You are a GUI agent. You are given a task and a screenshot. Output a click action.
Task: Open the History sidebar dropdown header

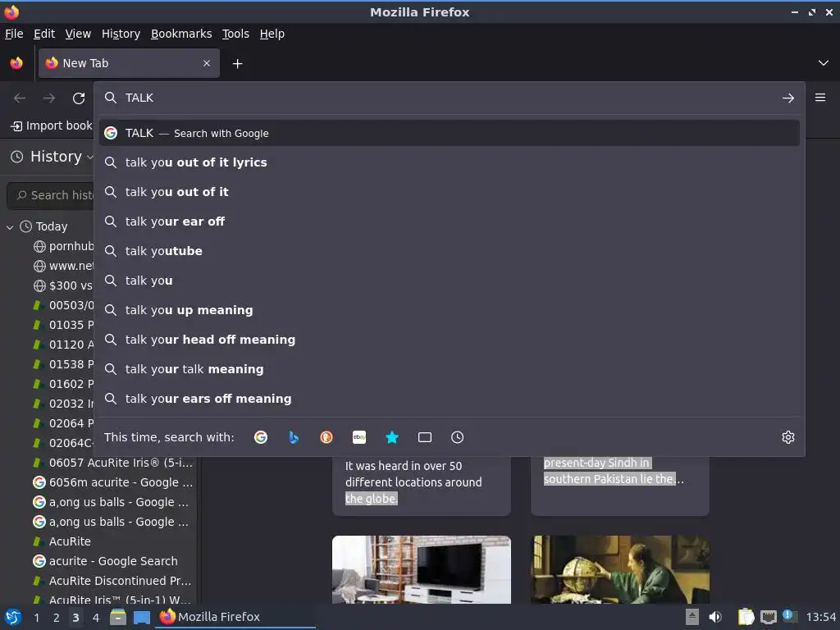[52, 157]
